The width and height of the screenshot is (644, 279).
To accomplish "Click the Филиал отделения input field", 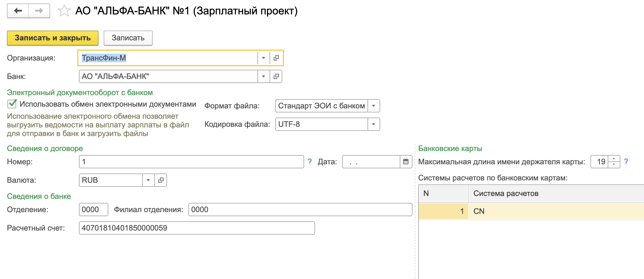I will (300, 210).
